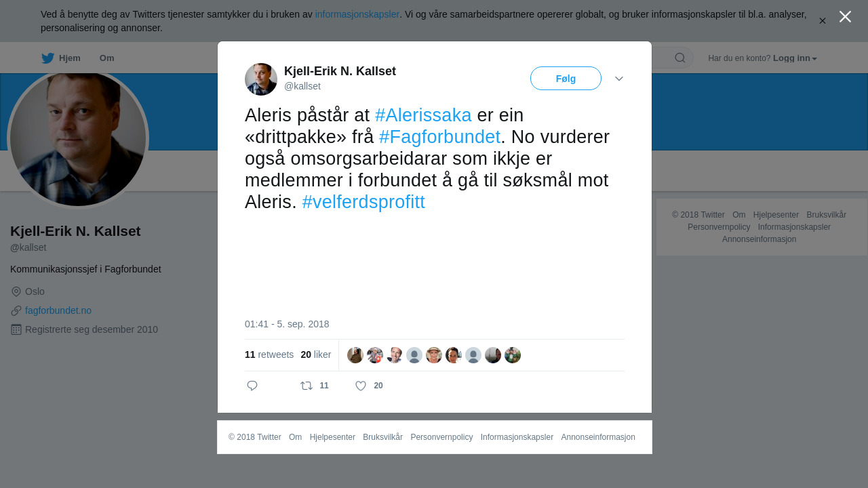Open the #velferdsprofitt hashtag

click(x=363, y=202)
